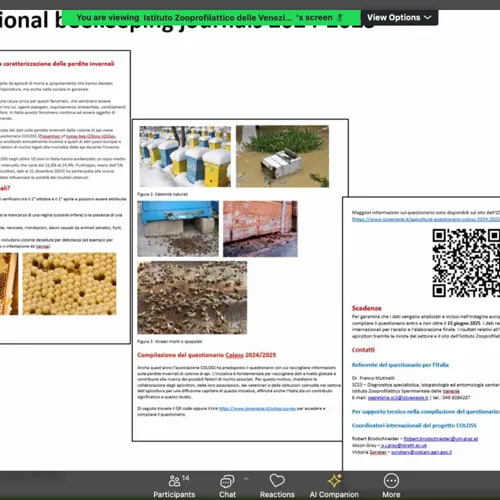
Task: Click 'Referente del questionario per l'Italia' heading
Action: coord(400,365)
